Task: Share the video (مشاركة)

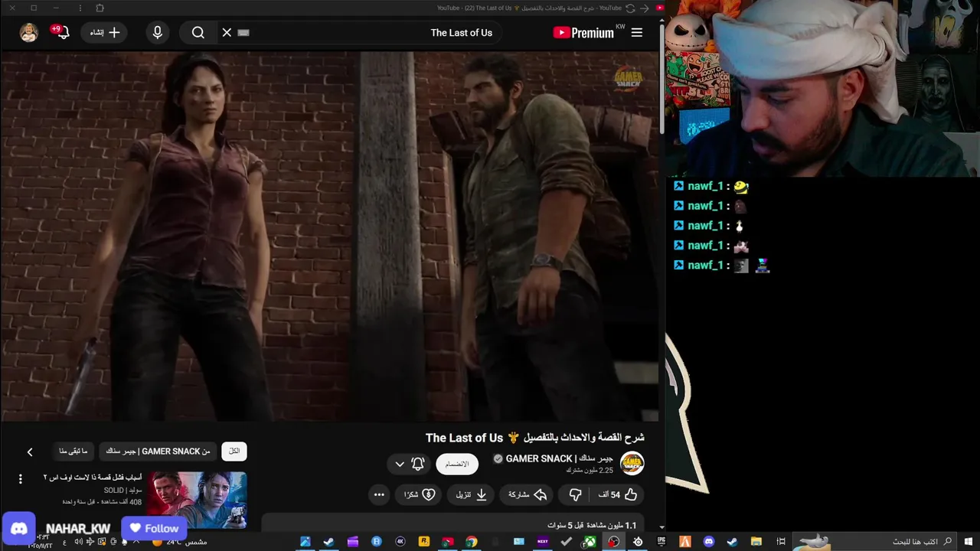Action: click(x=528, y=494)
